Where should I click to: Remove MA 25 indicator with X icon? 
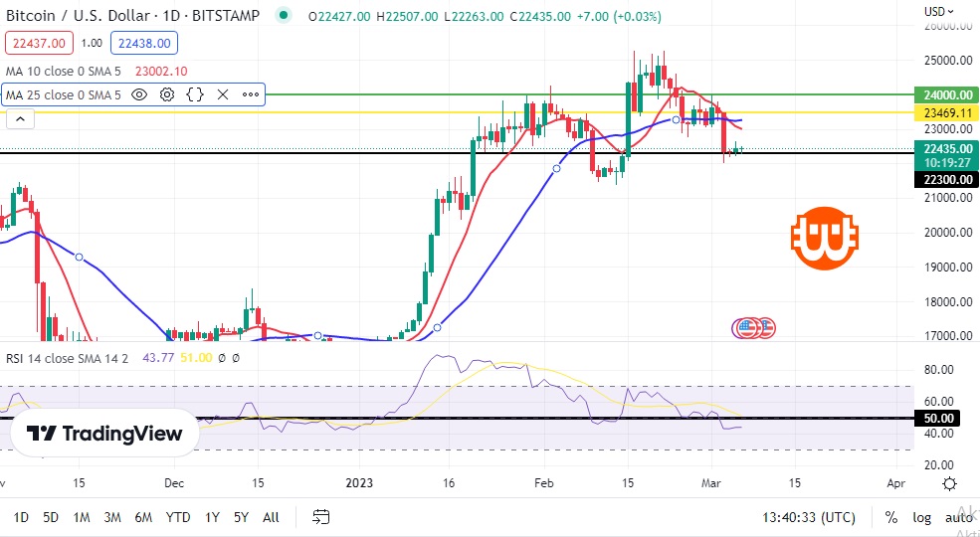tap(223, 94)
